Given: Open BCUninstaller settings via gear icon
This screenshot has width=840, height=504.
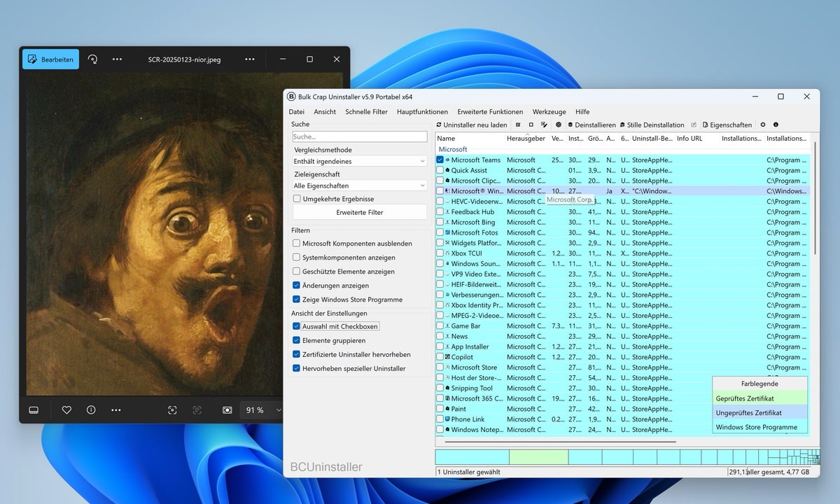Looking at the screenshot, I should (x=762, y=125).
